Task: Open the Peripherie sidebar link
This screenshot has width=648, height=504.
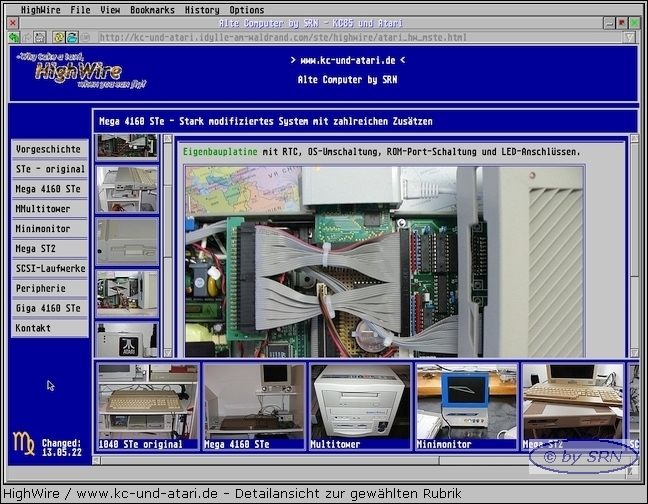Action: 50,288
